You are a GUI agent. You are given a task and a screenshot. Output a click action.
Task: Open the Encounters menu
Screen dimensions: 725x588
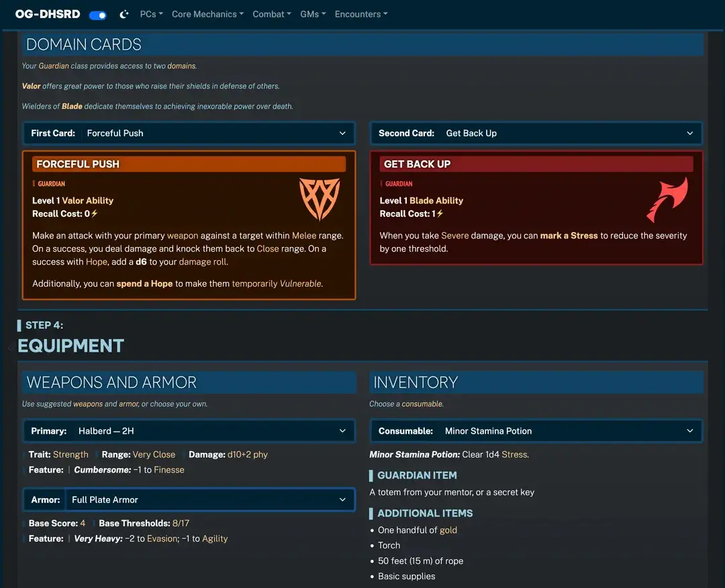point(360,14)
